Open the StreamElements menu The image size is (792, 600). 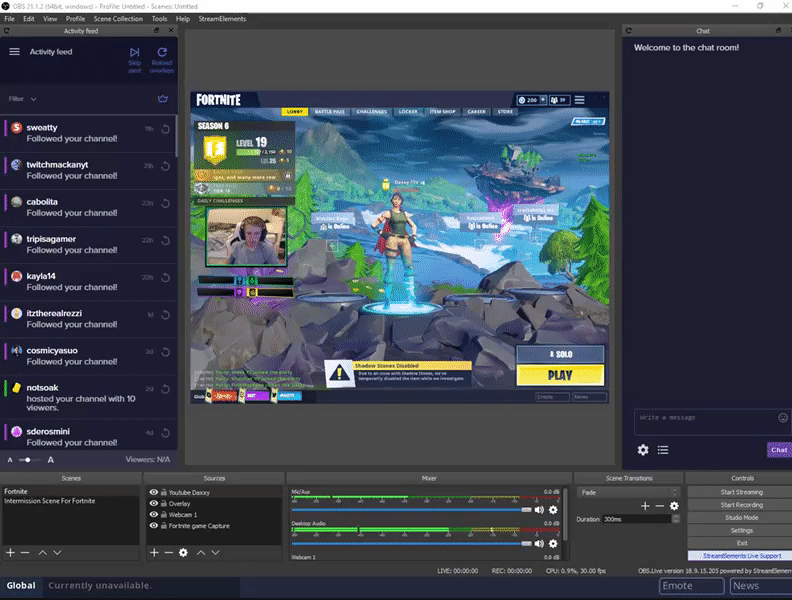(x=222, y=19)
